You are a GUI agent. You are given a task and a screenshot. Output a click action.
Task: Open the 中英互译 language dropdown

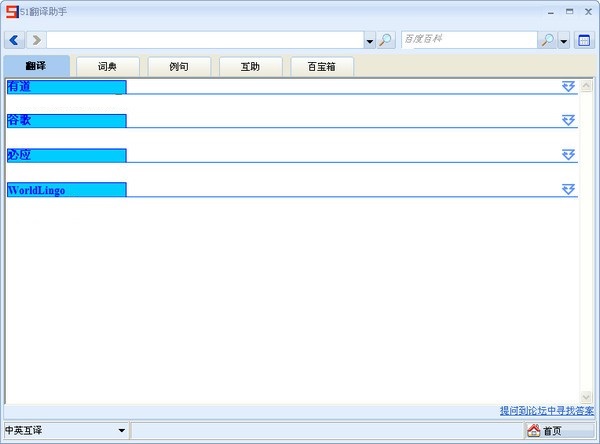[x=65, y=430]
